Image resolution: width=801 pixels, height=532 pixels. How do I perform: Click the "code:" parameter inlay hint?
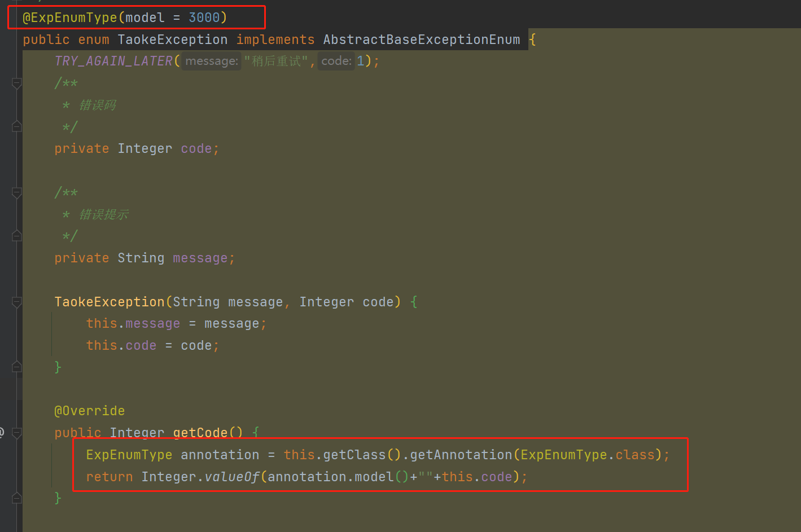tap(336, 61)
